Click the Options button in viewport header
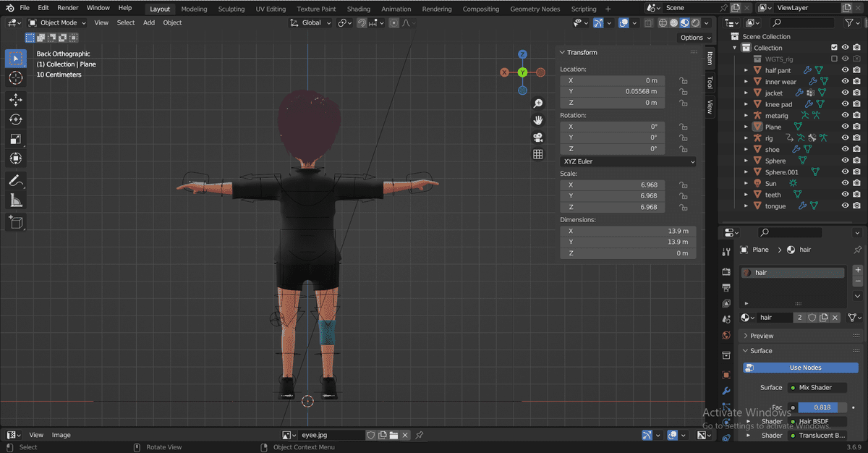The height and width of the screenshot is (453, 868). (x=694, y=38)
